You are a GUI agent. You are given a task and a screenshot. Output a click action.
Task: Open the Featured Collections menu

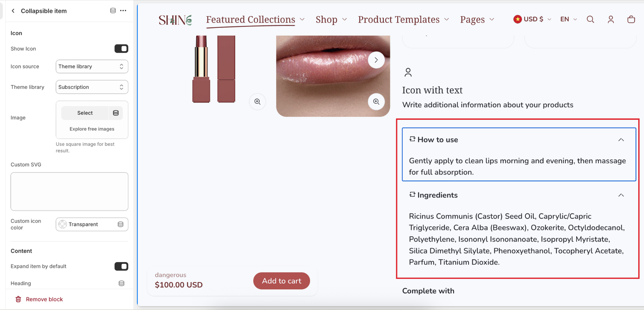click(x=255, y=19)
